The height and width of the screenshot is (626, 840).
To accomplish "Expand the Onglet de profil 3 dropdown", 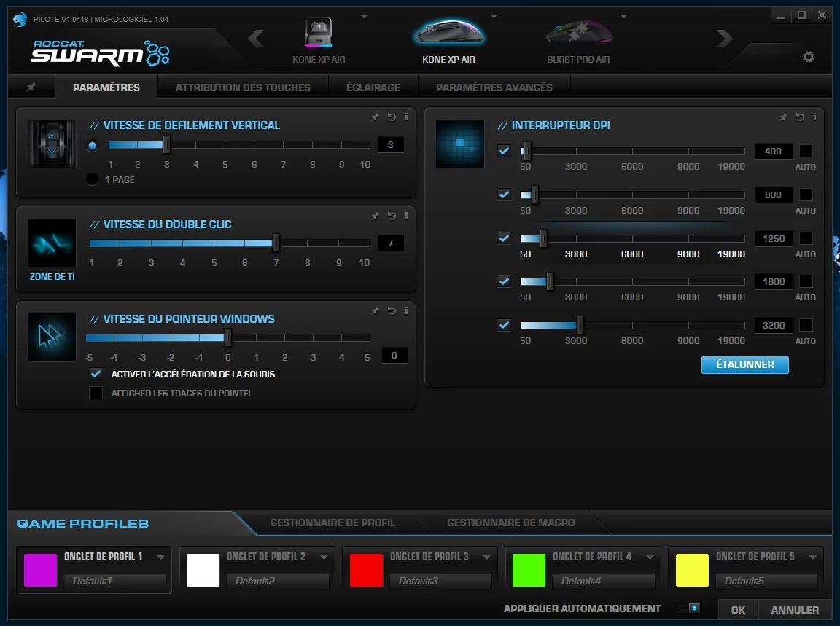I will pyautogui.click(x=486, y=557).
